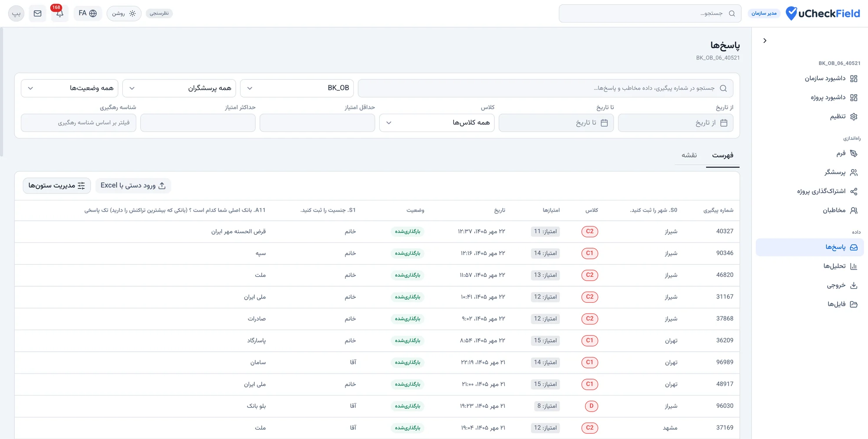
Task: Click the شماره پیگیری column header
Action: (x=718, y=210)
